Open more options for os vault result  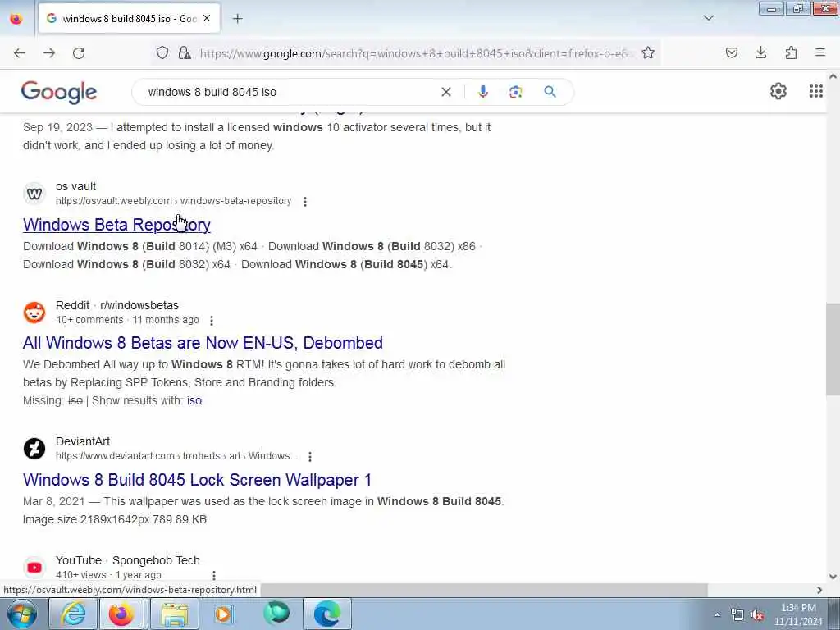tap(305, 202)
